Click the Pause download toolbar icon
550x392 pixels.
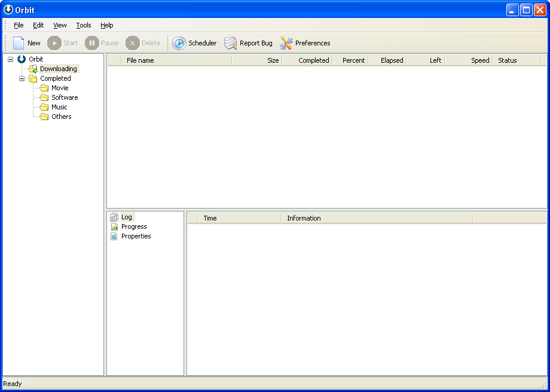click(92, 43)
